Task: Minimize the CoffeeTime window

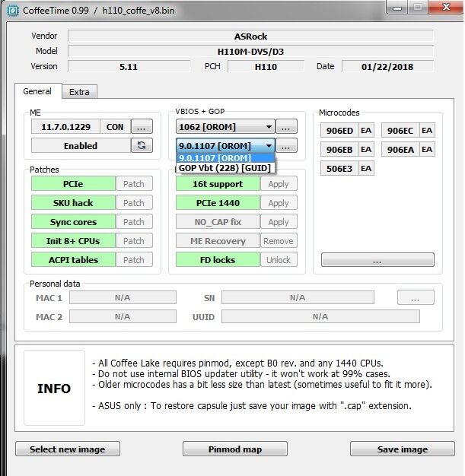Action: click(x=397, y=8)
